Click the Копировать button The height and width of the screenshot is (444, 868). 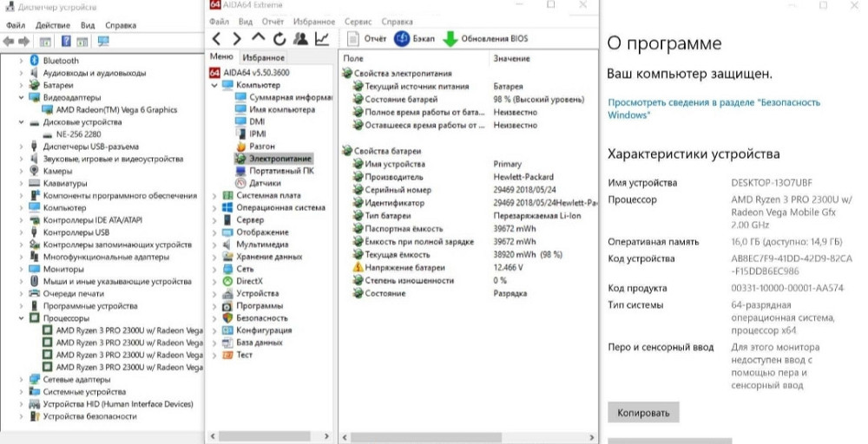[x=643, y=413]
